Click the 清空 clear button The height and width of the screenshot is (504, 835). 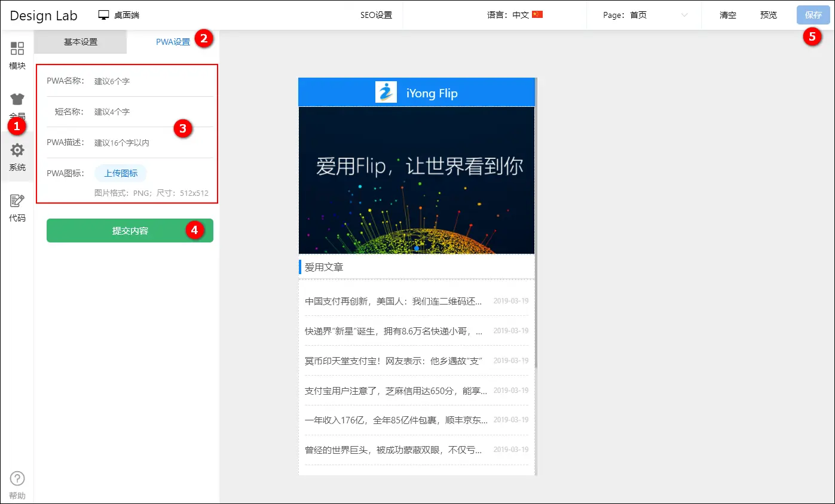(727, 15)
